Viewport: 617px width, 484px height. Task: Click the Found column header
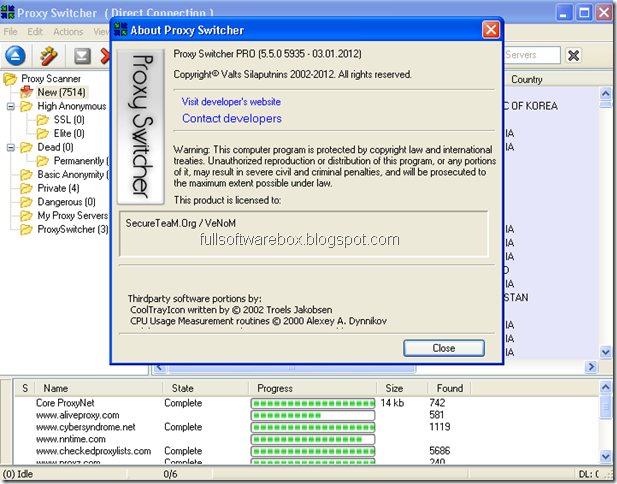449,388
